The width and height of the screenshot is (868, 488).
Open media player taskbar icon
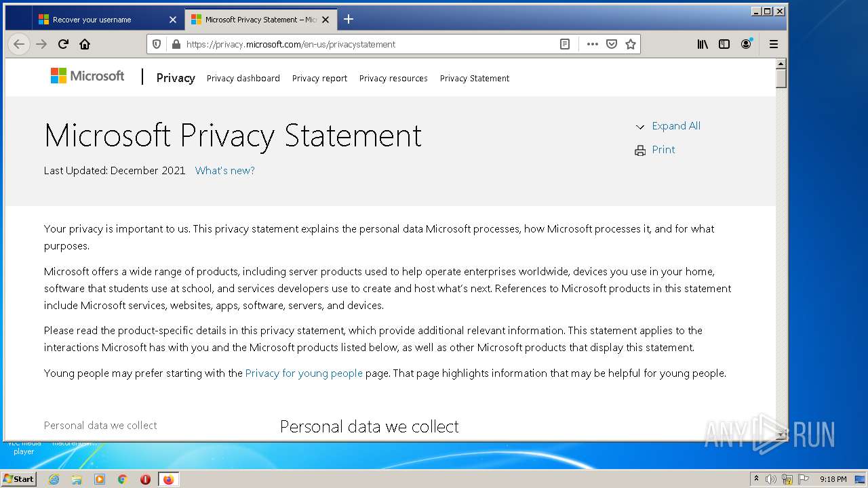100,479
